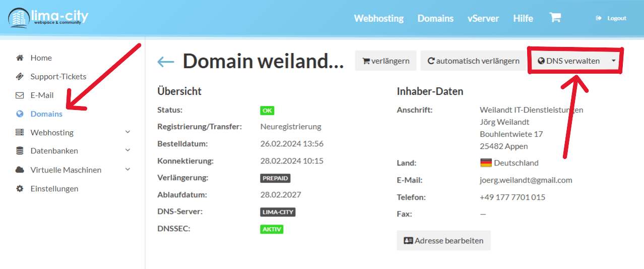The width and height of the screenshot is (644, 269).
Task: Click the Webhosting server icon in sidebar
Action: click(20, 132)
